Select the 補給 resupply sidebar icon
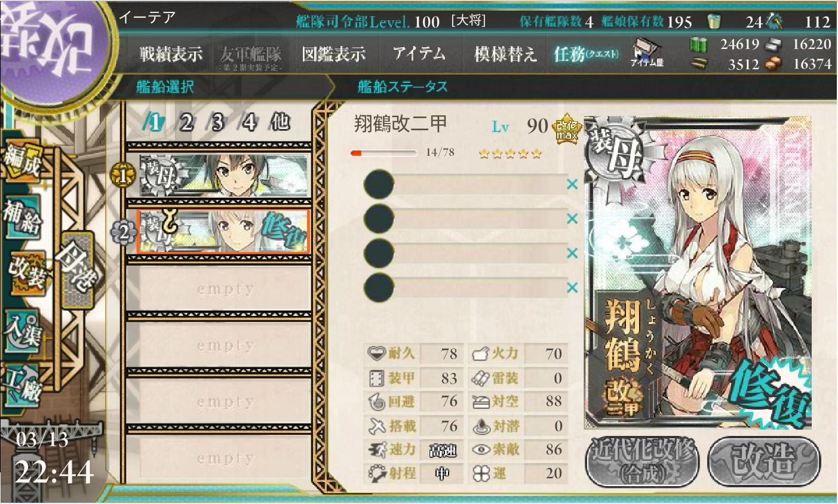Screen dimensions: 838x504 (22, 216)
